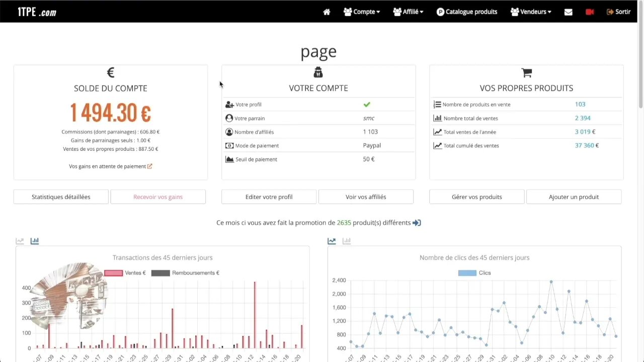Click the tallest bar in transactions chart
644x362 pixels.
click(x=255, y=315)
